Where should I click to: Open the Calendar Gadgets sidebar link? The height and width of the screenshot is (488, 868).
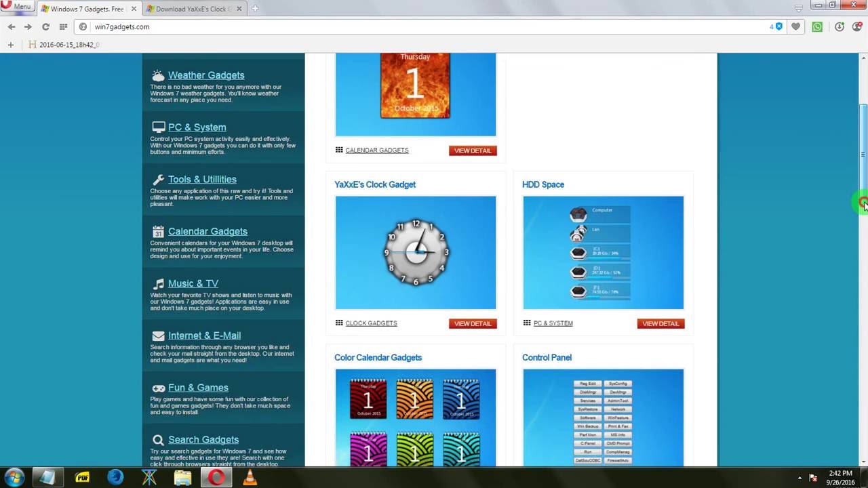pos(208,232)
